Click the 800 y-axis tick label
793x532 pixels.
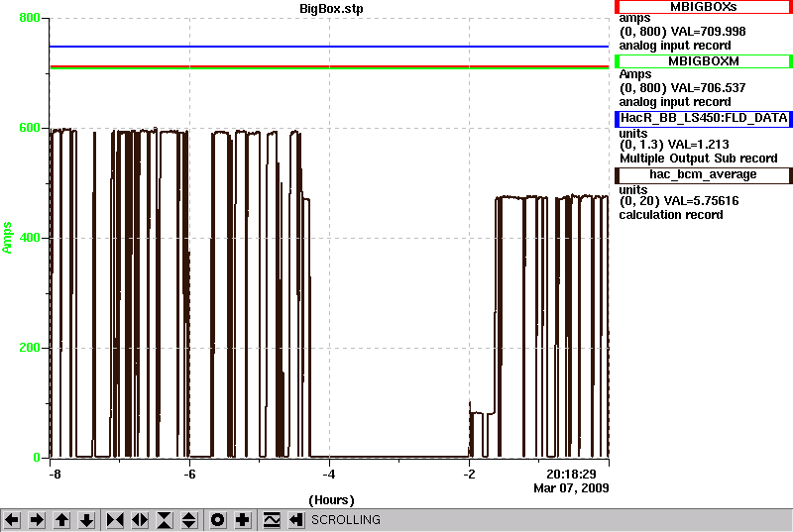(x=29, y=18)
